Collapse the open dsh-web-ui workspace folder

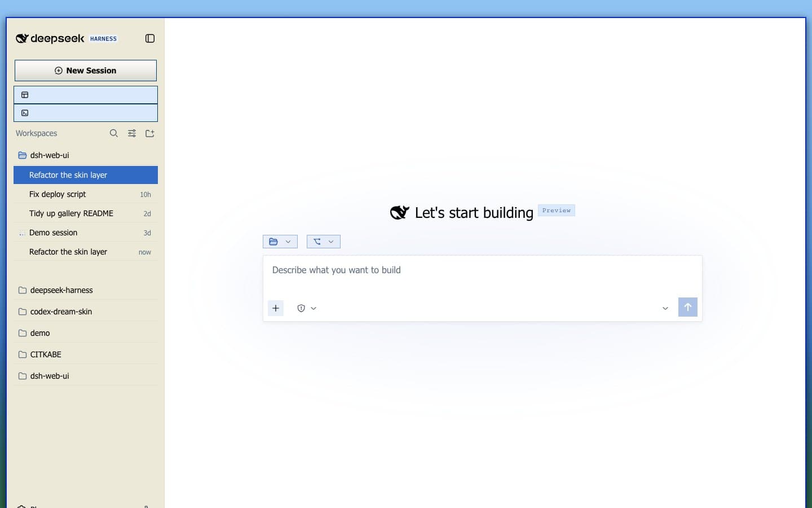tap(86, 155)
